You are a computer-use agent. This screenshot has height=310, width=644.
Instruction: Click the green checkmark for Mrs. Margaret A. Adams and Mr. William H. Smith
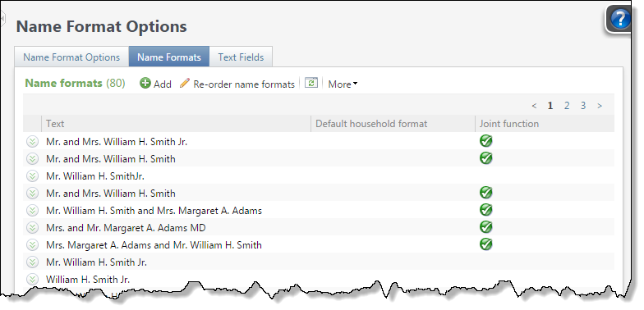(x=486, y=244)
